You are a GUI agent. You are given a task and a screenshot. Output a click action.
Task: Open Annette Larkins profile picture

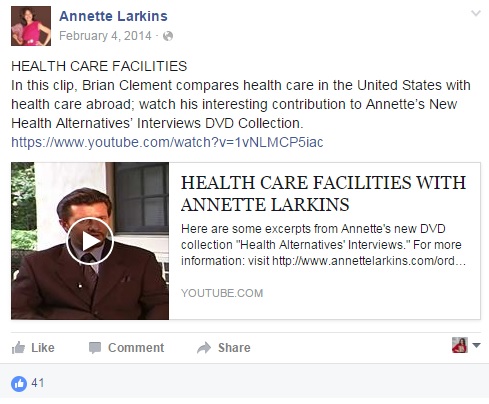(31, 26)
